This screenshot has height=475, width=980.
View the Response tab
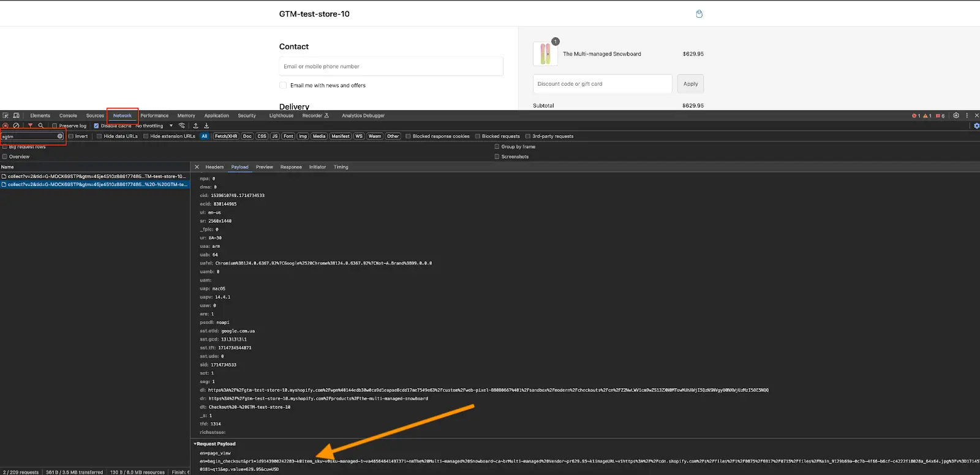pyautogui.click(x=291, y=167)
